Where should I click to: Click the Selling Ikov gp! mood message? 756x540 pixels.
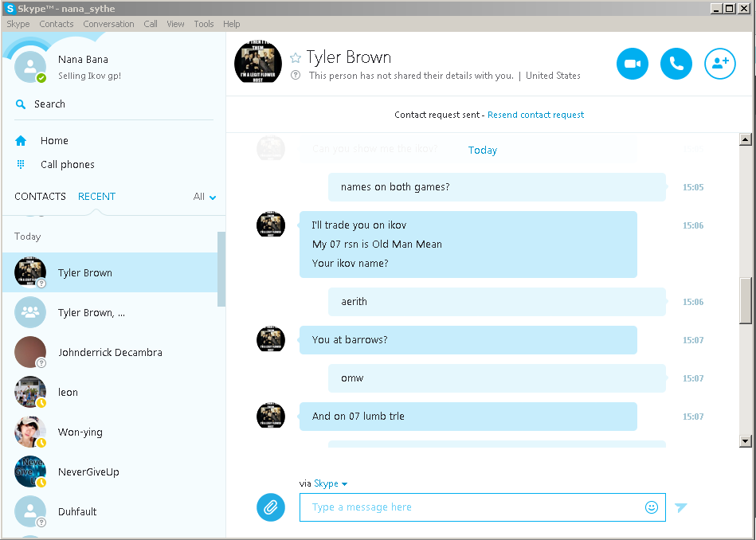(90, 76)
